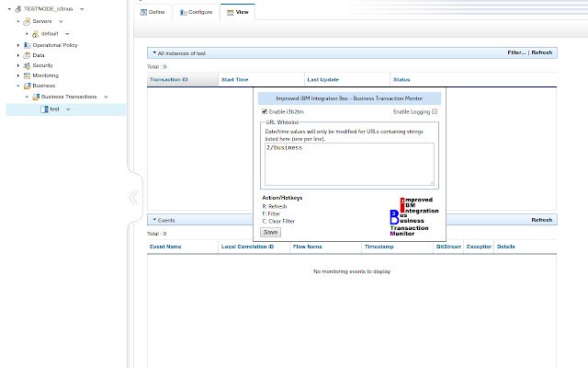Viewport: 588px width, 368px height.
Task: Open the Filter link for instances
Action: pyautogui.click(x=516, y=52)
